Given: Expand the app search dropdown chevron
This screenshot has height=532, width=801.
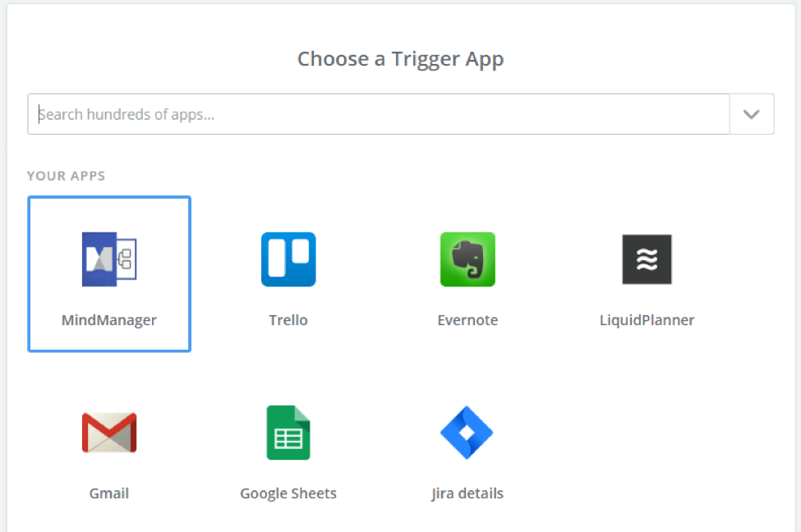Looking at the screenshot, I should (x=752, y=114).
